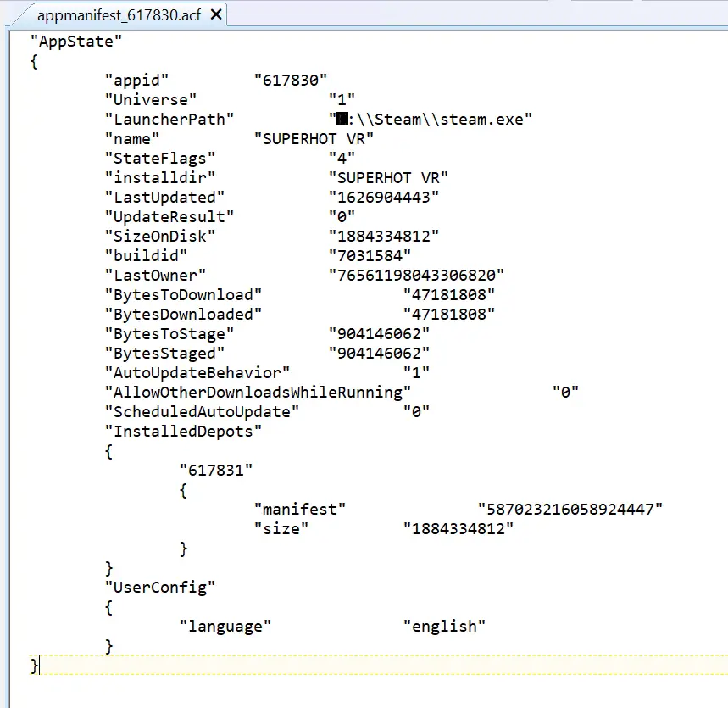Click the "ScheduledAutoUpdate" key
Viewport: 728px width, 708px height.
(x=202, y=412)
